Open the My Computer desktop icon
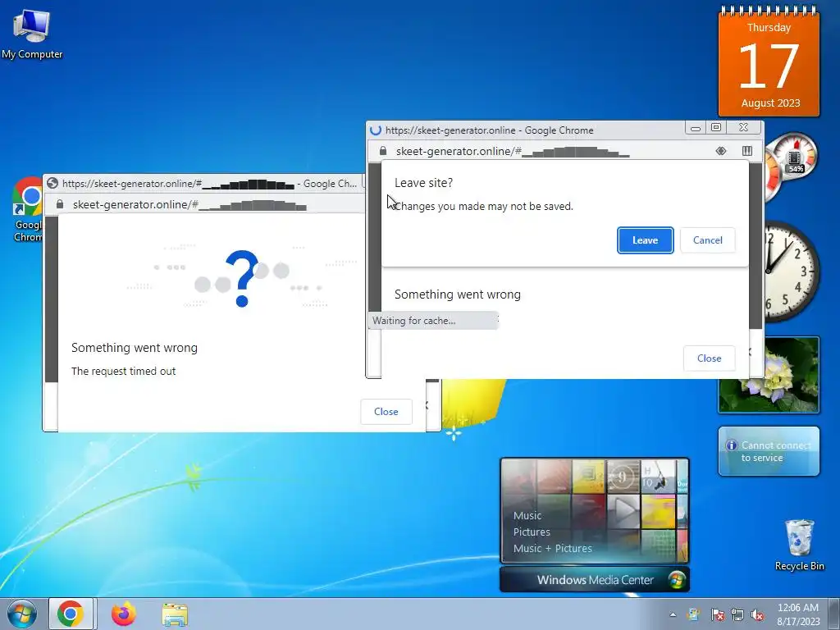 point(32,34)
